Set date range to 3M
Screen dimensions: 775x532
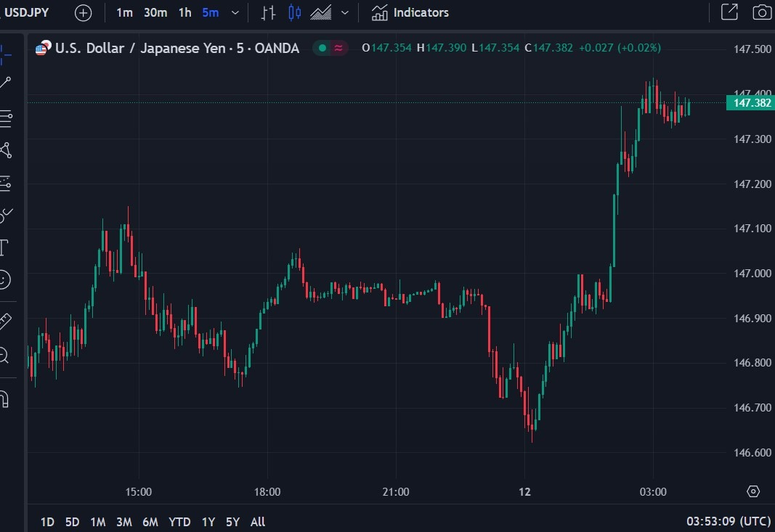pos(124,522)
